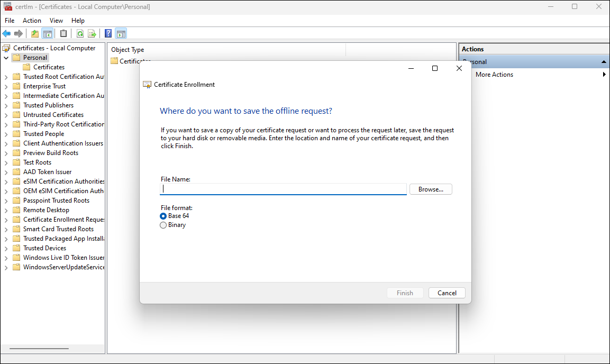Image resolution: width=610 pixels, height=364 pixels.
Task: Click inside the File Name field
Action: [x=283, y=189]
